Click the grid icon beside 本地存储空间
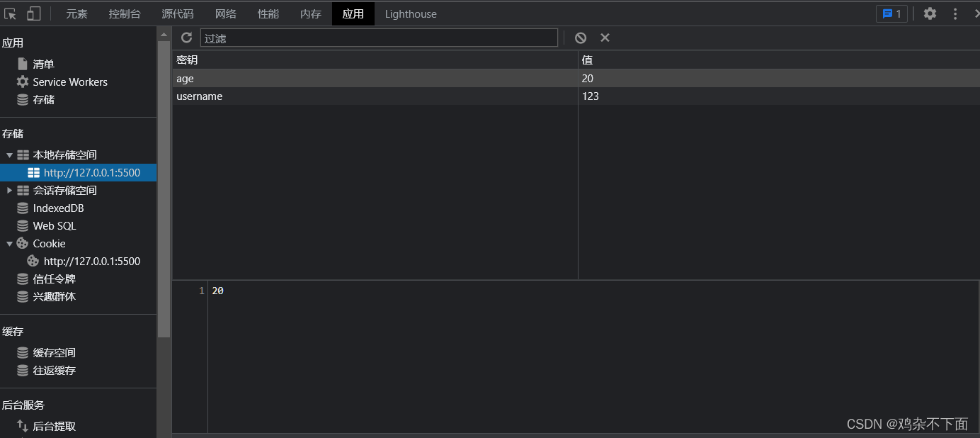Viewport: 980px width, 438px height. [23, 155]
